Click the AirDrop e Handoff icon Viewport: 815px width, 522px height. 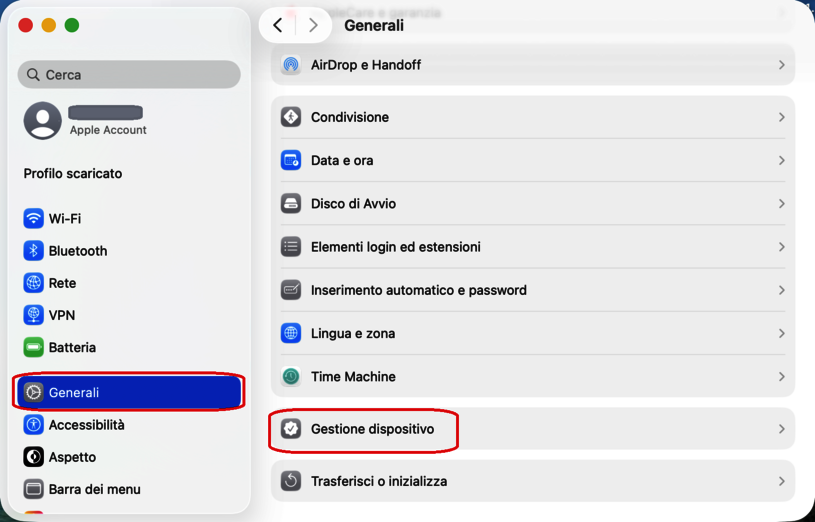tap(291, 65)
